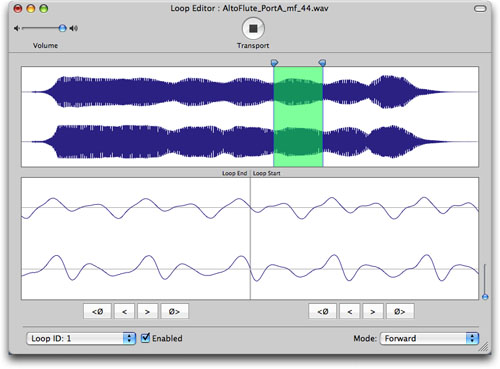Click Loop Start previous zero-crossing button
500x369 pixels.
pyautogui.click(x=322, y=311)
